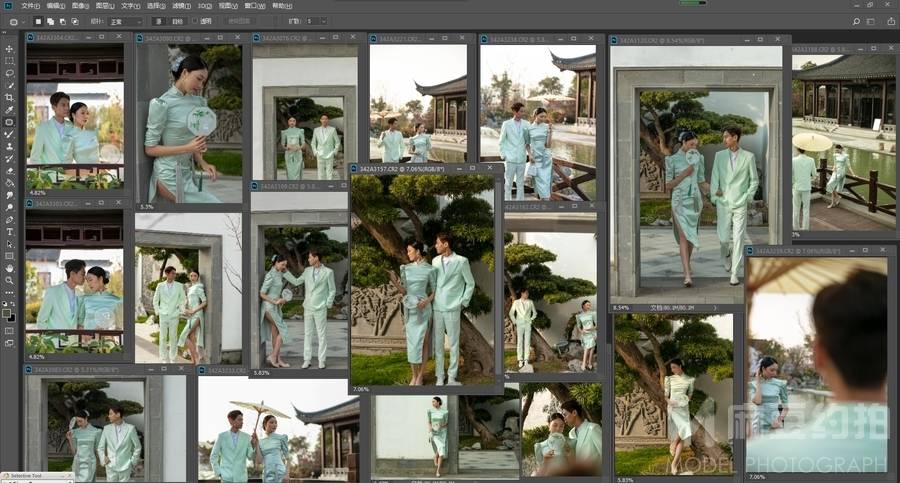Enable New Selection mode in options bar
Screen dimensions: 900x483
click(38, 21)
